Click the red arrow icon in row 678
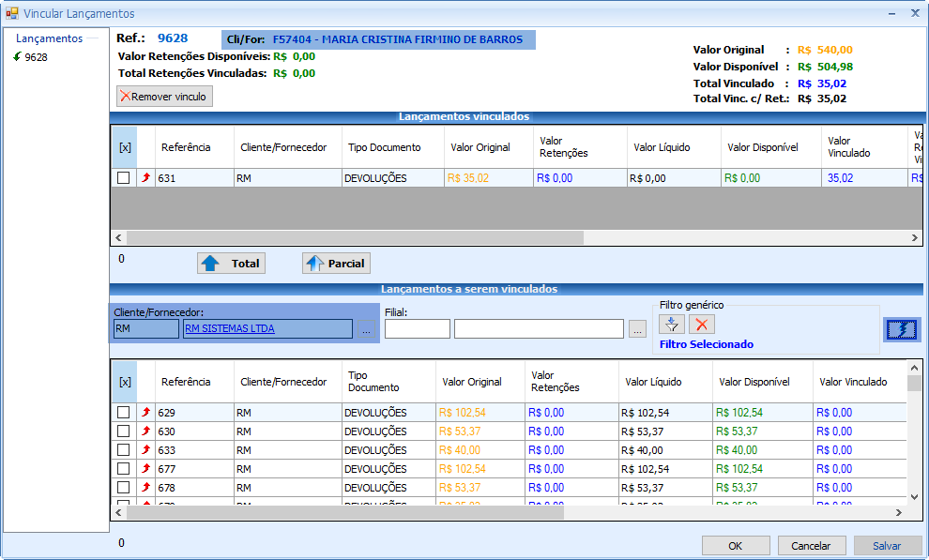The height and width of the screenshot is (560, 929). (145, 487)
